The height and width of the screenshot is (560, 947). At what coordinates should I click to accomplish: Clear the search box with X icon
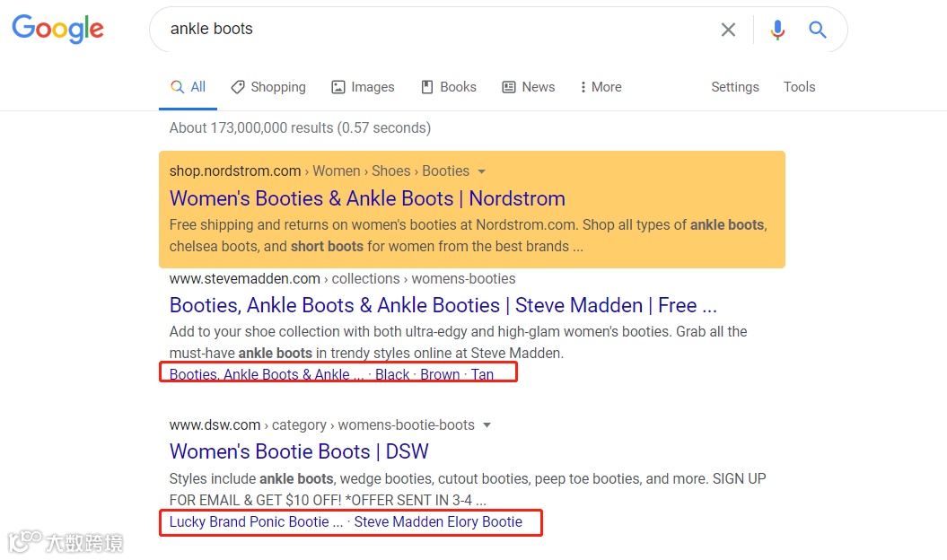point(728,30)
